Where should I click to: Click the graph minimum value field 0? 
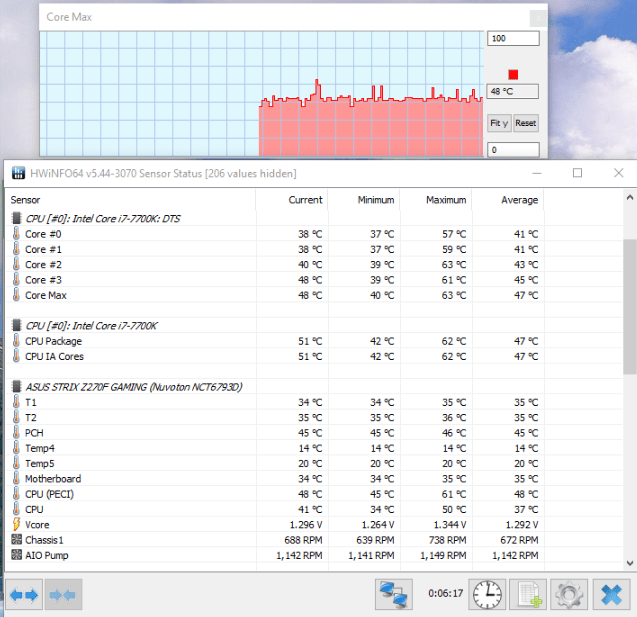tap(513, 150)
